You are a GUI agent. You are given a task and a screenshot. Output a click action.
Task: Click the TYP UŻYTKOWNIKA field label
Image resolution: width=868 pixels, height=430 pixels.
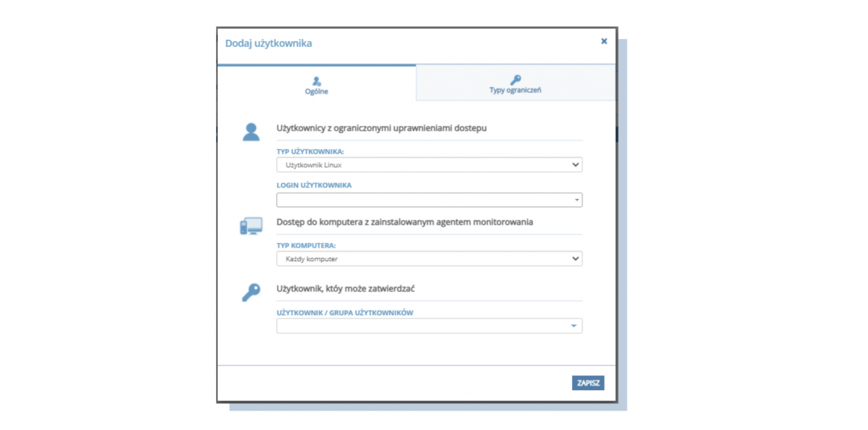pos(310,152)
